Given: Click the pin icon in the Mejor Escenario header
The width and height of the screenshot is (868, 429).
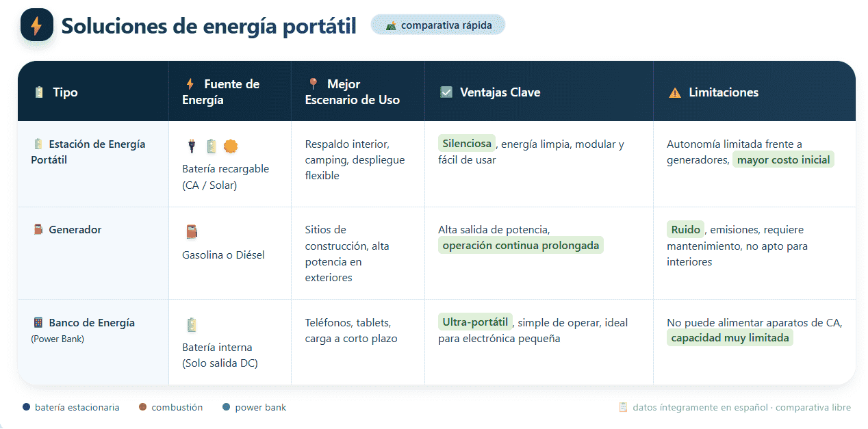Looking at the screenshot, I should 313,83.
